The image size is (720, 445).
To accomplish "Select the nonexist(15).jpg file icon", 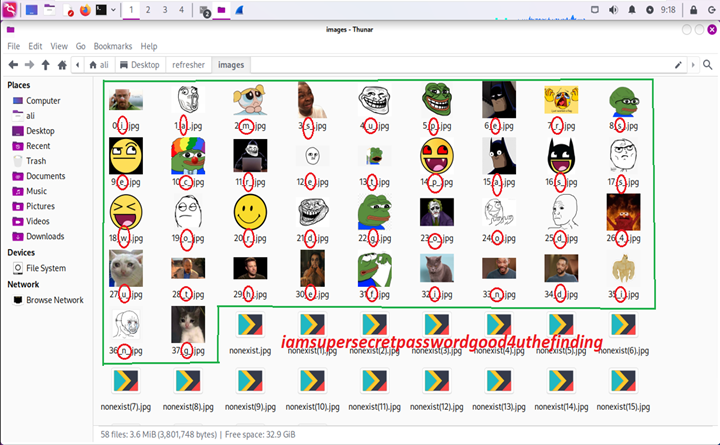I will [x=623, y=381].
